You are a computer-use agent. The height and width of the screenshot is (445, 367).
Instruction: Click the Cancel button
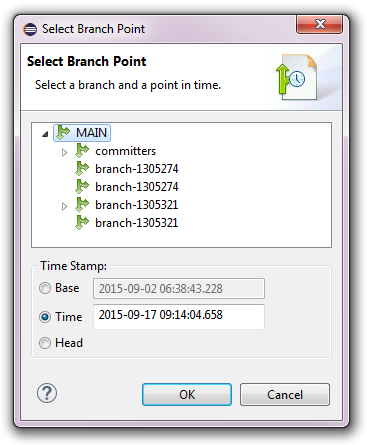285,394
